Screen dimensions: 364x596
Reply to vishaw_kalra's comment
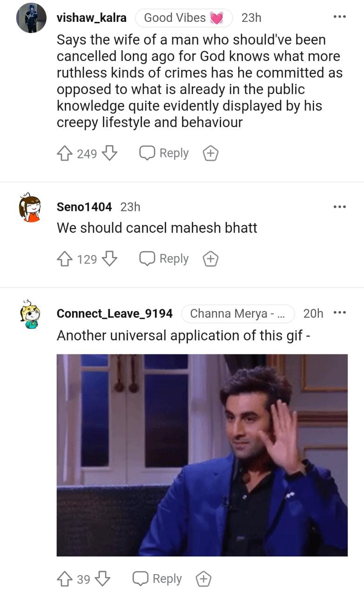164,153
